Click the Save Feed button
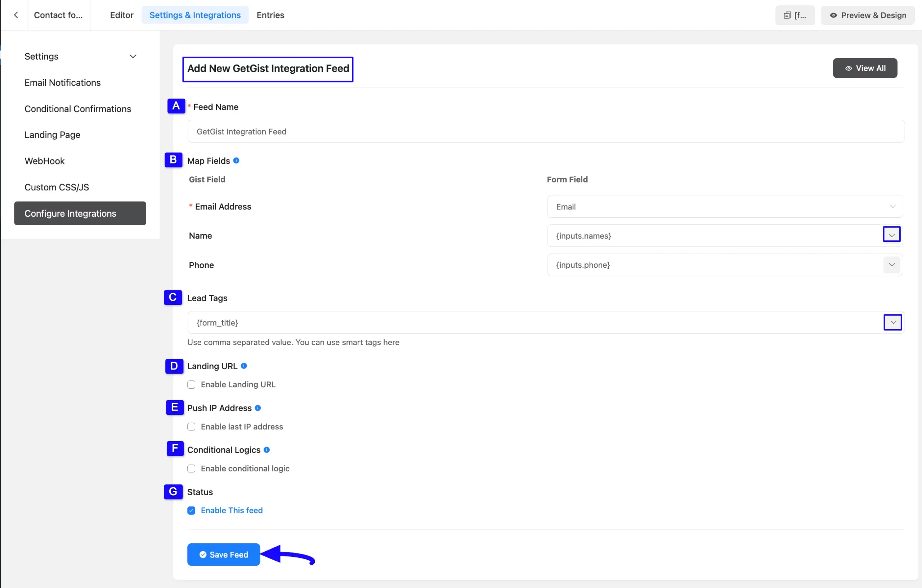Screen dimensions: 922x588 click(x=224, y=555)
